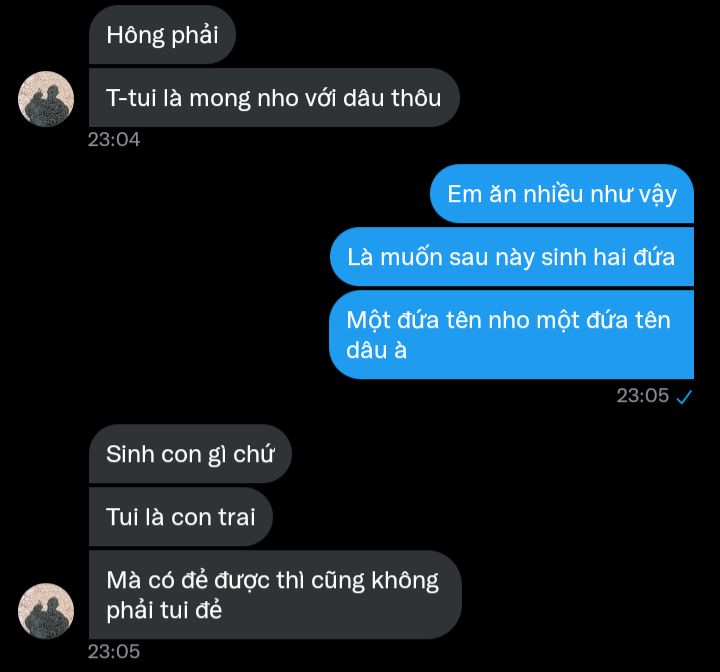Select the "T-tui là mong nho với dâu thôu" message
This screenshot has height=672, width=720.
(x=274, y=98)
